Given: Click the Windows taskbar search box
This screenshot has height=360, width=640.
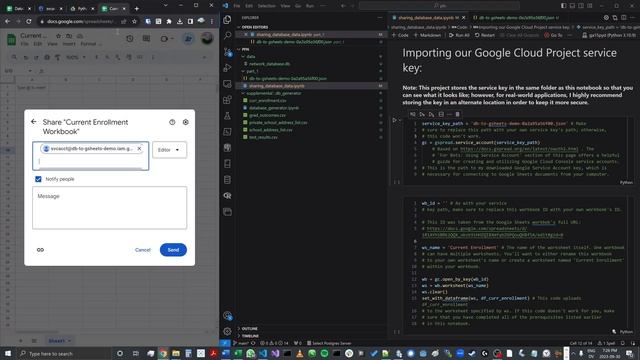Looking at the screenshot, I should click(x=64, y=353).
